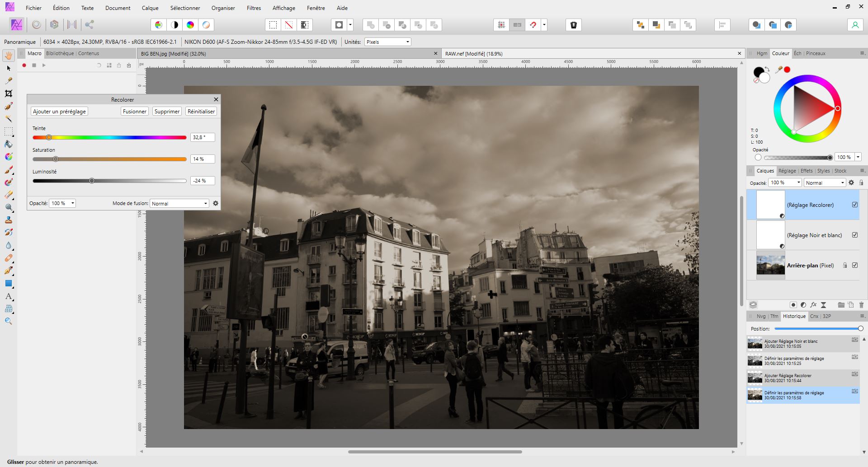Select the Pen tool
Viewport: 868px width, 467px height.
(x=9, y=271)
